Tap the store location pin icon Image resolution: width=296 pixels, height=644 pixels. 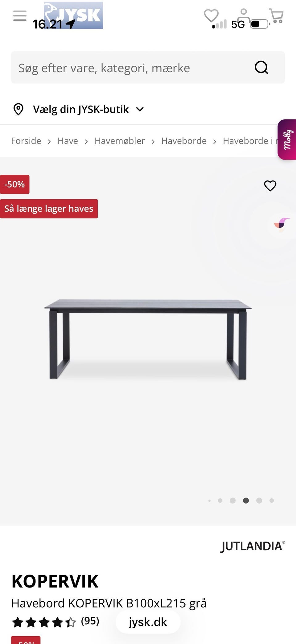coord(18,109)
